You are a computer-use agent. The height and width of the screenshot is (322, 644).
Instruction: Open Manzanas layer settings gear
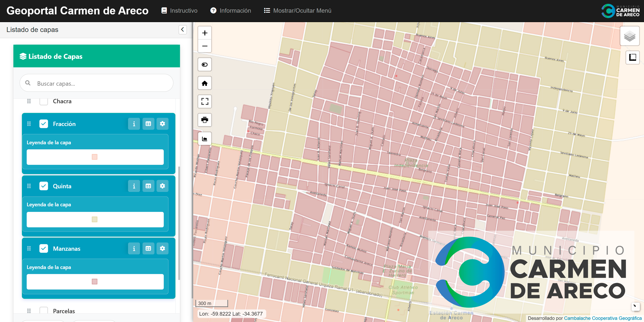(162, 249)
